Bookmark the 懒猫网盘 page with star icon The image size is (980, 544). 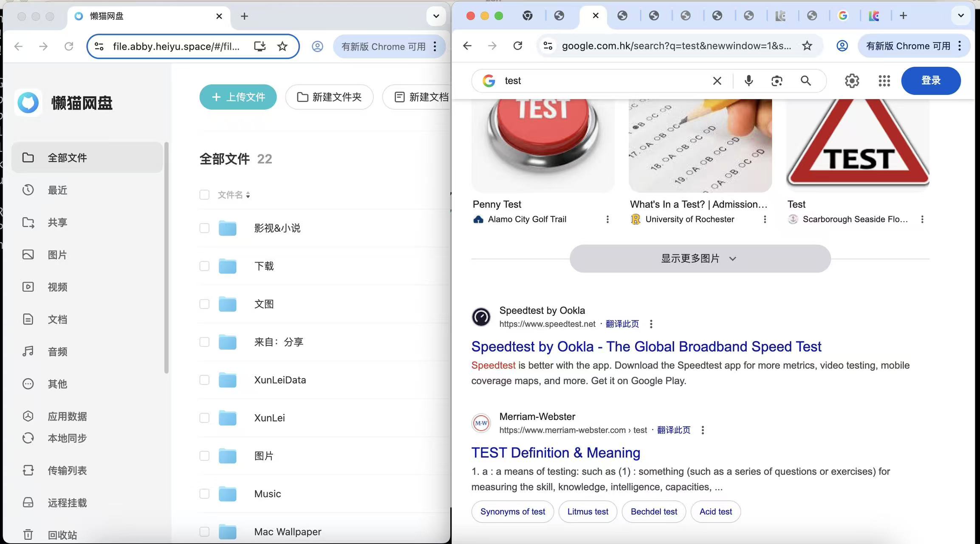click(282, 46)
